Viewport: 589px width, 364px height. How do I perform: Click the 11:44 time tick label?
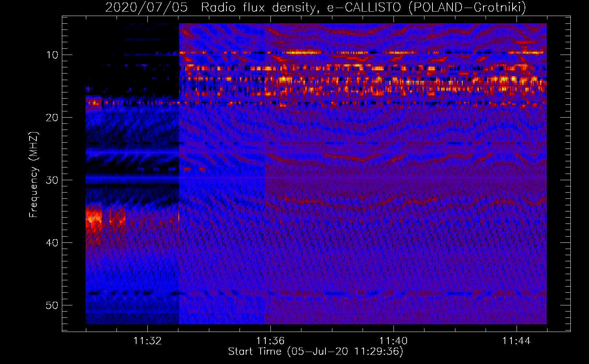coord(517,341)
